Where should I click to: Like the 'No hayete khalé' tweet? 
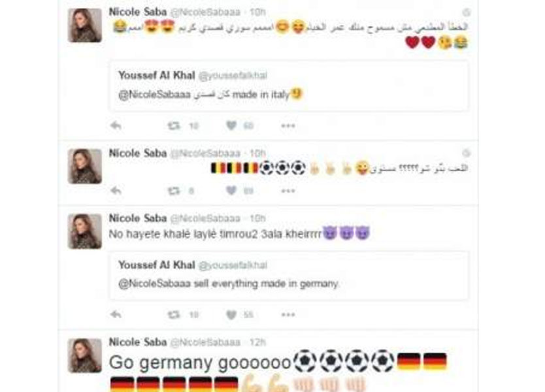(231, 314)
